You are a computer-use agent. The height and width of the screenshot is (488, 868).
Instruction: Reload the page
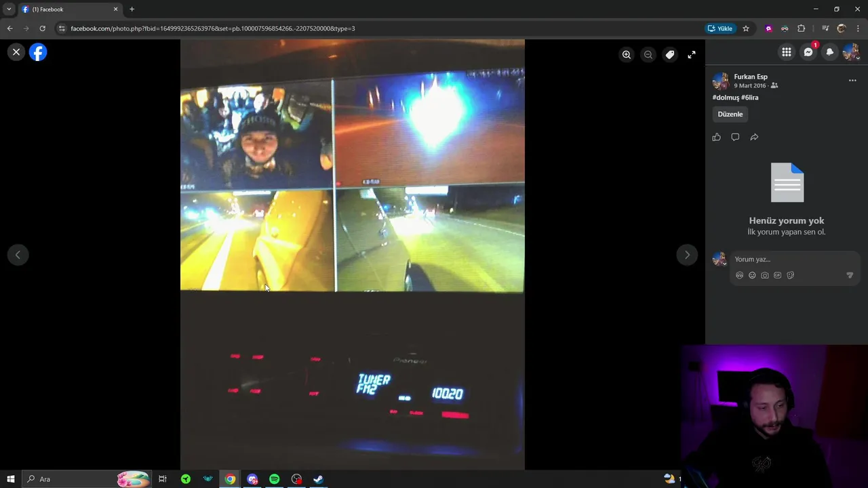(42, 28)
